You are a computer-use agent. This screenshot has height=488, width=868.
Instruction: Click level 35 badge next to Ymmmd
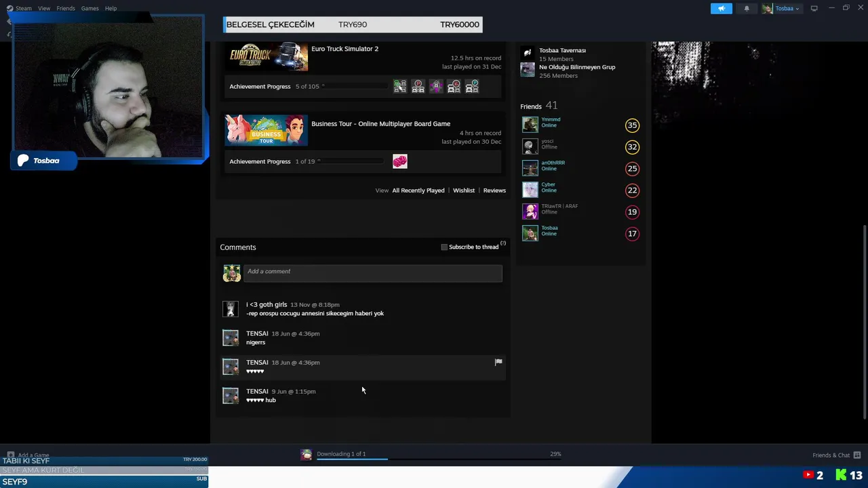tap(632, 125)
